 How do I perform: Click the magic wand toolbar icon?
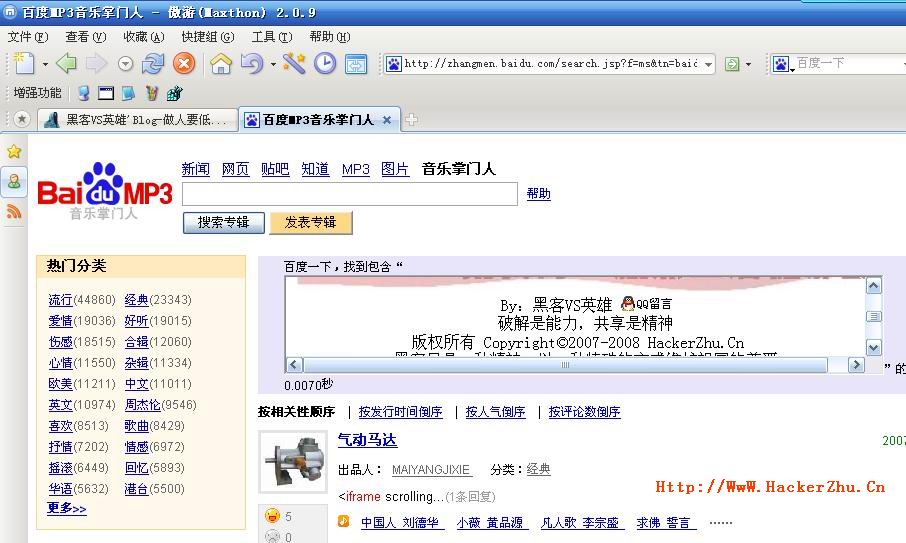(294, 64)
